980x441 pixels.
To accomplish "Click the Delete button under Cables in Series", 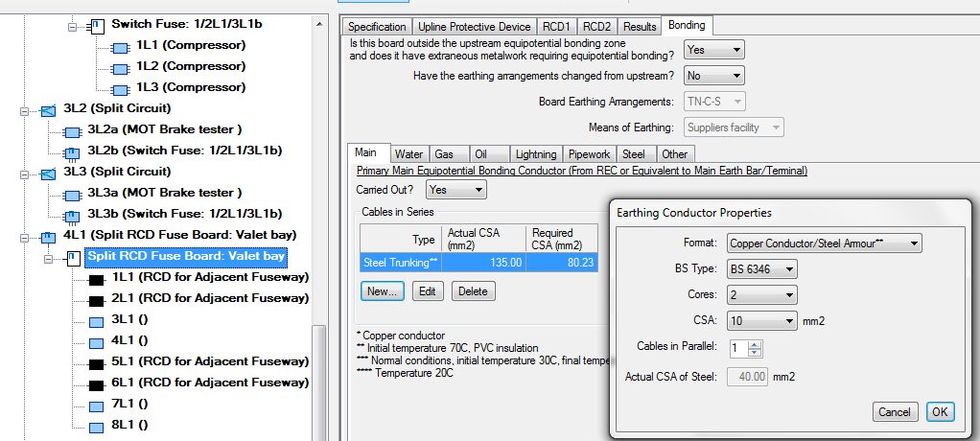I will [x=473, y=291].
